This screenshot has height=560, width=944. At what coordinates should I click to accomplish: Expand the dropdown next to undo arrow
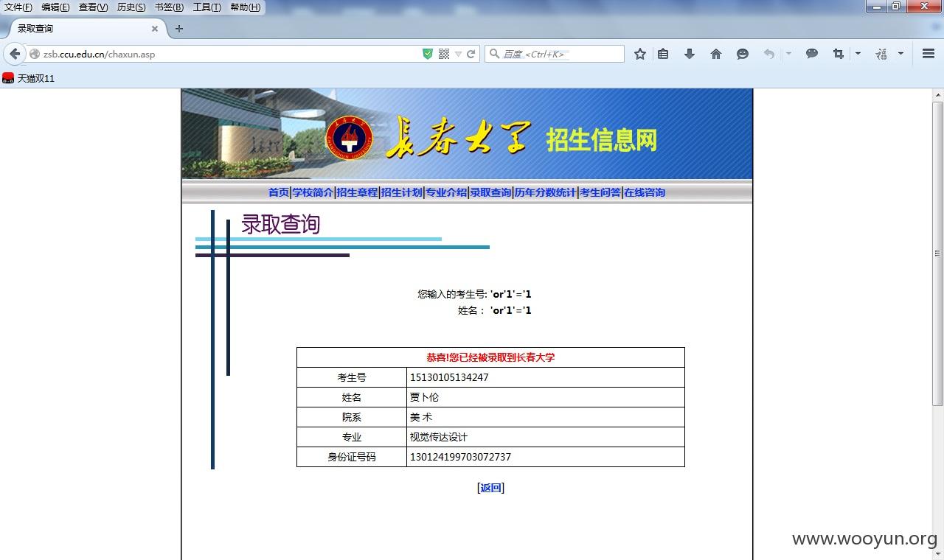click(x=788, y=54)
